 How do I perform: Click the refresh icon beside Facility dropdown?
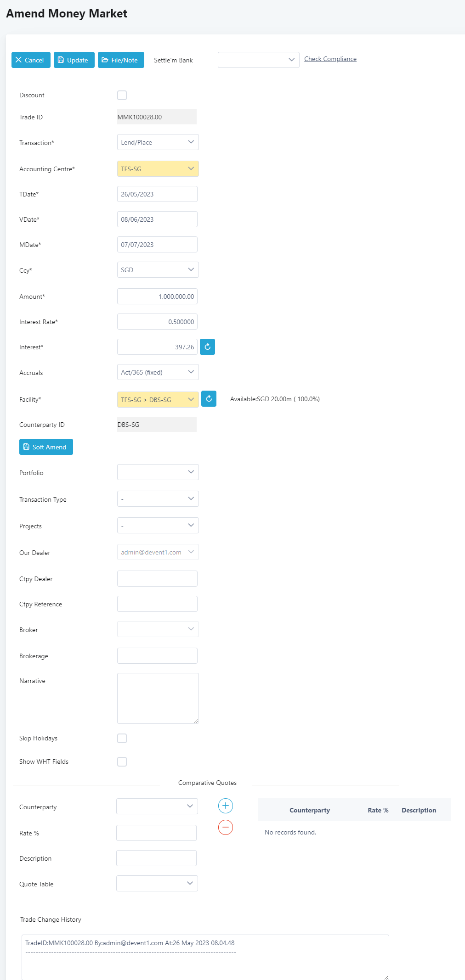click(x=209, y=399)
